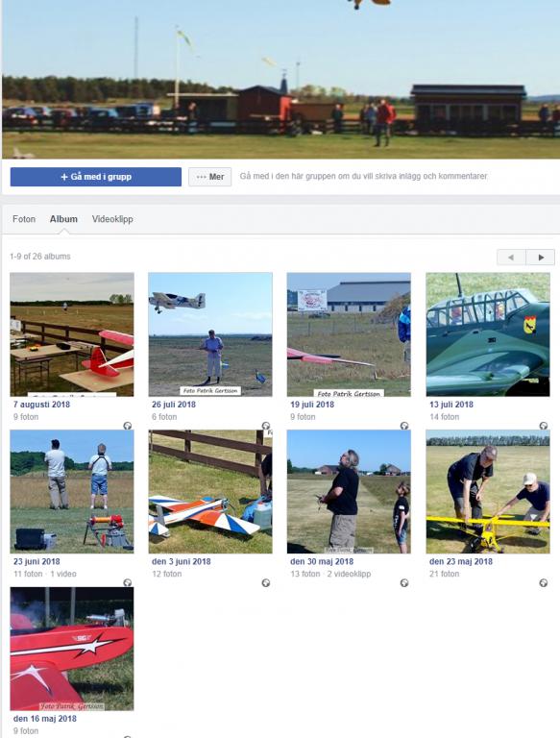Open the yellow airplane album thumbnail
560x738 pixels.
(x=488, y=491)
